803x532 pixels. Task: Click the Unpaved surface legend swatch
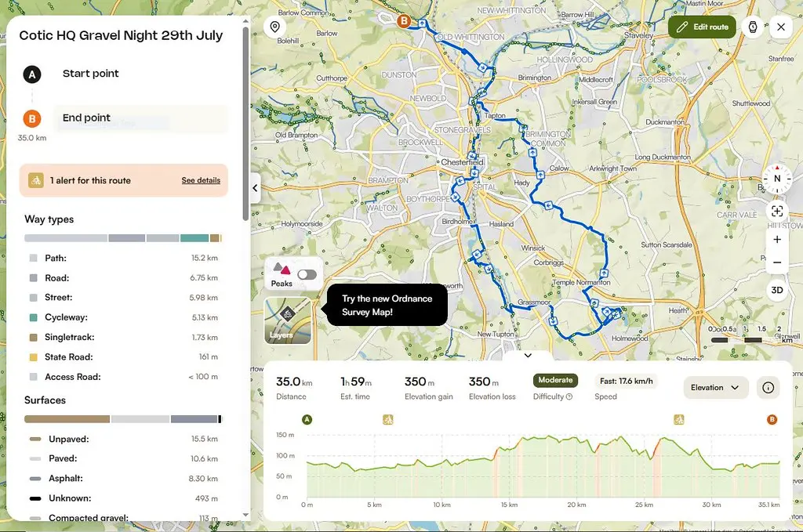pos(35,439)
